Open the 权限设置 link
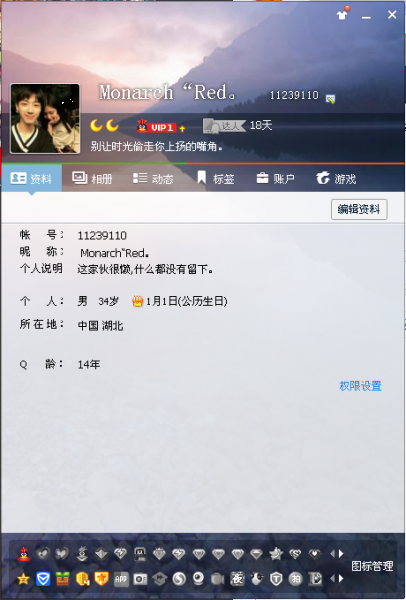 click(x=360, y=386)
